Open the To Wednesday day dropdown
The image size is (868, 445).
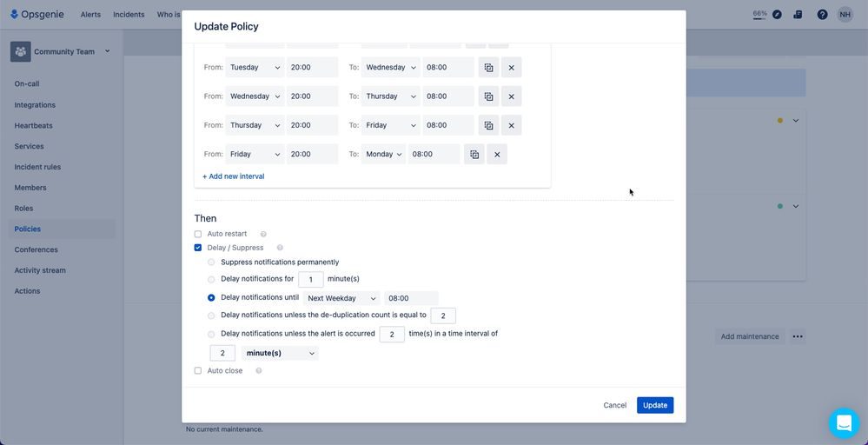click(x=391, y=68)
